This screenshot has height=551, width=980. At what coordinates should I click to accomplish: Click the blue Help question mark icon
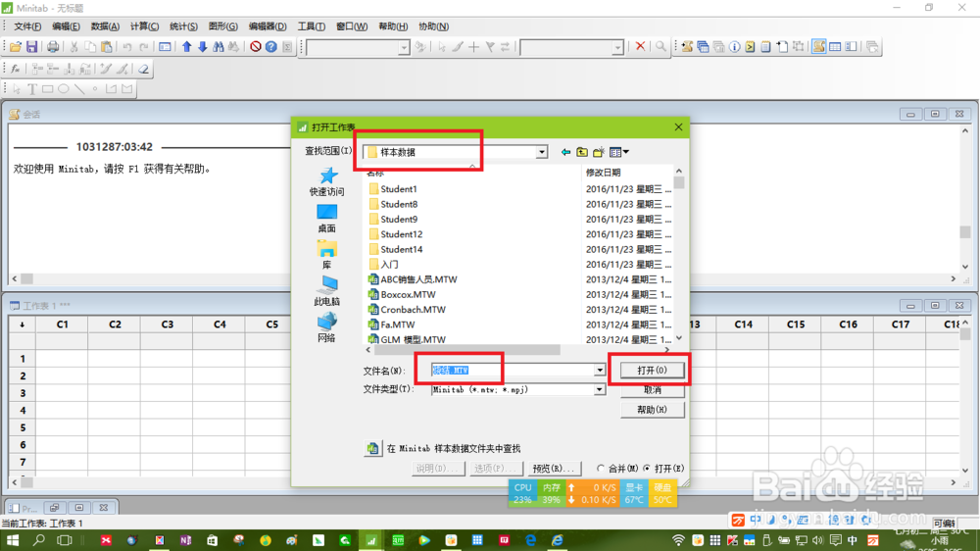click(x=271, y=47)
